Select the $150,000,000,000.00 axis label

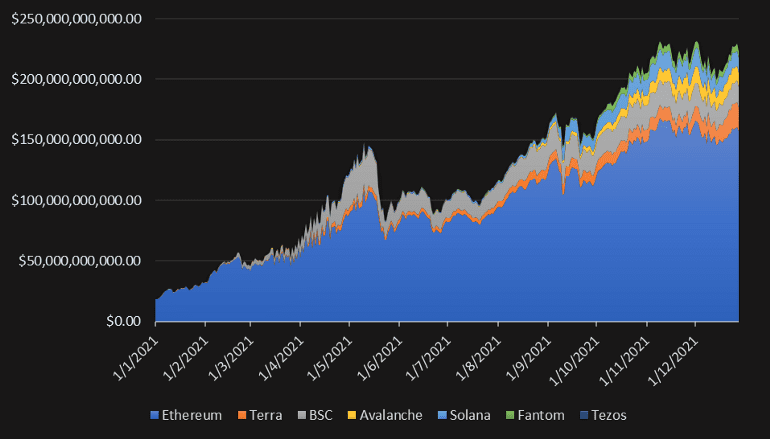(77, 139)
